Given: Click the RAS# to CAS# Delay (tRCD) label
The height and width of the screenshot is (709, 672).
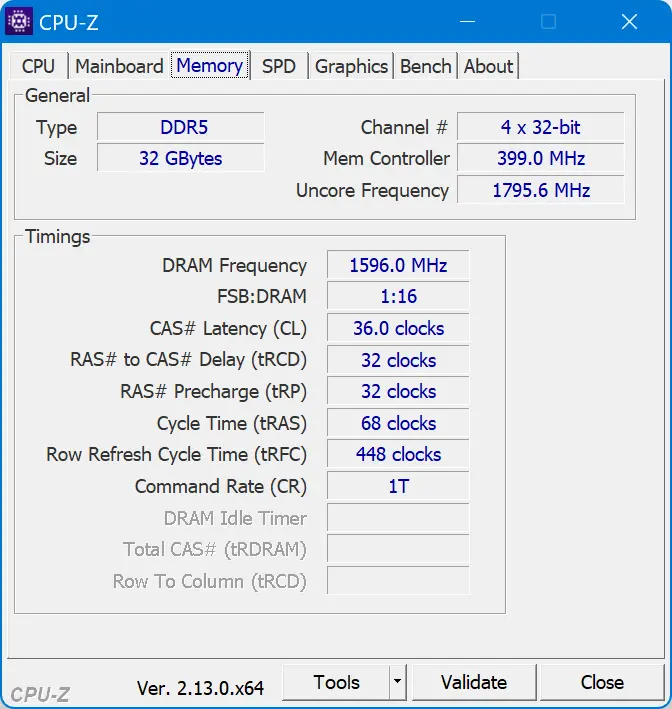Looking at the screenshot, I should pyautogui.click(x=189, y=360).
